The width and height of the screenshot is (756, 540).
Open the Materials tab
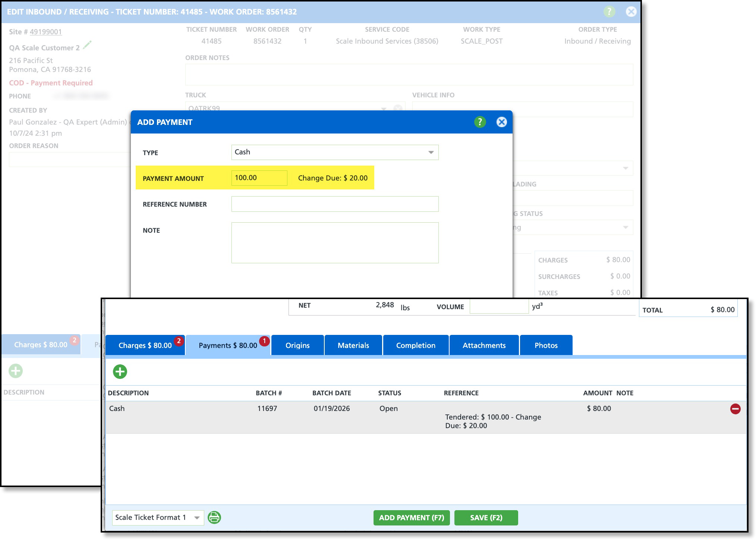353,345
